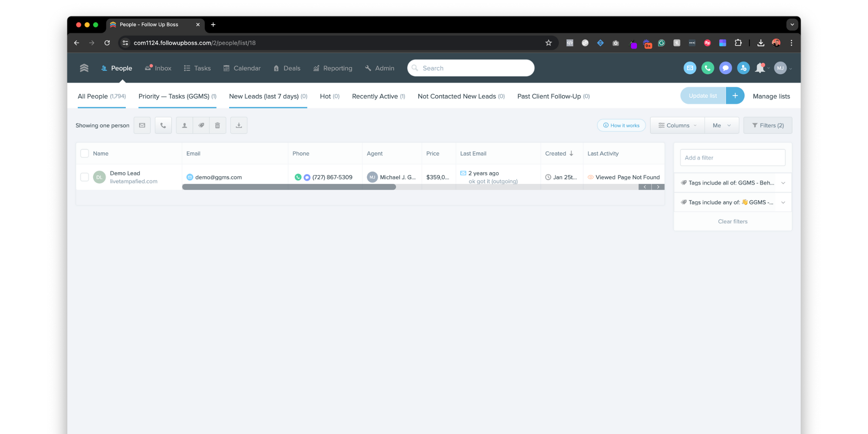Switch to Past Client Follow-Up tab
868x434 pixels.
click(553, 96)
